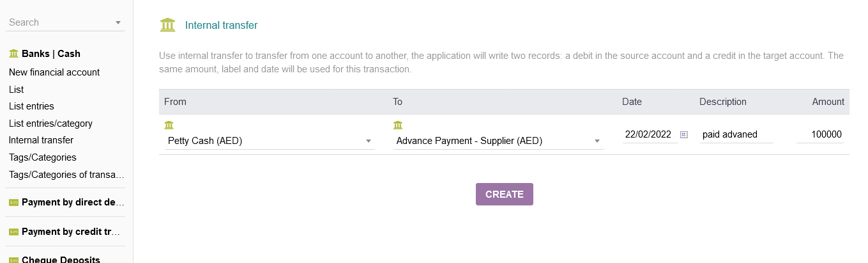Open the date picker calendar icon
The height and width of the screenshot is (263, 868).
click(684, 134)
